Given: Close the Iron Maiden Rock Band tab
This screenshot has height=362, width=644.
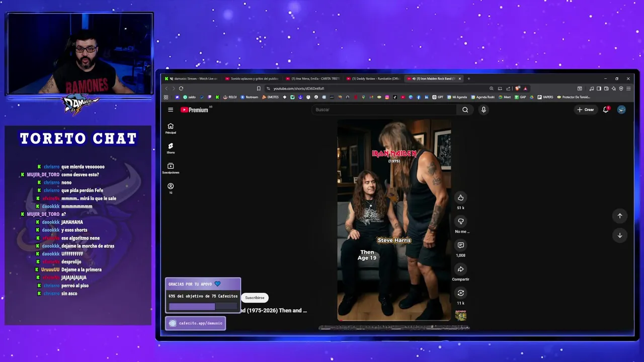Looking at the screenshot, I should (x=459, y=78).
